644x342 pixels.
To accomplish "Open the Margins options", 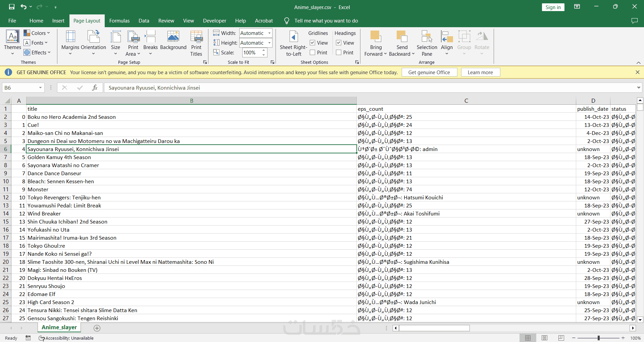I will (70, 43).
